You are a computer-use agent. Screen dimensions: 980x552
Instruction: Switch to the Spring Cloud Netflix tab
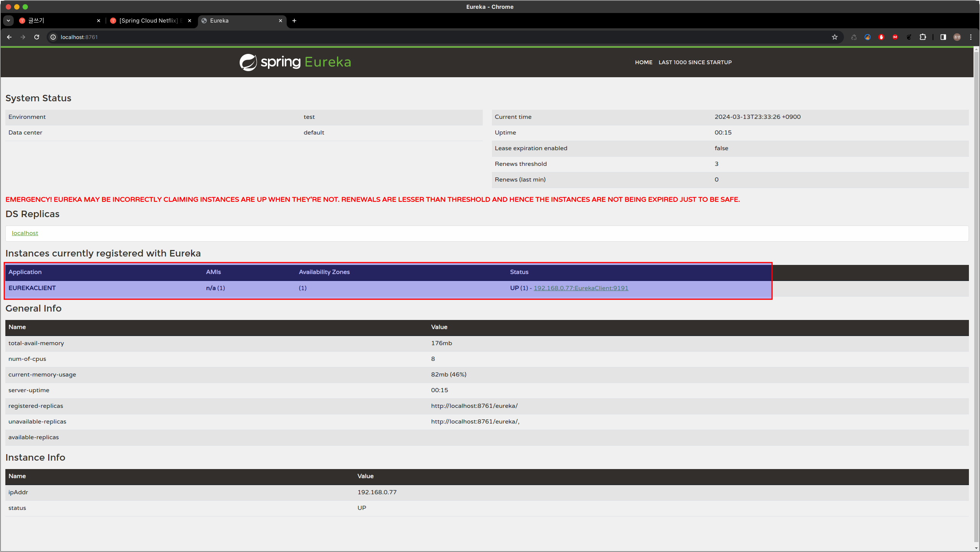pos(148,21)
